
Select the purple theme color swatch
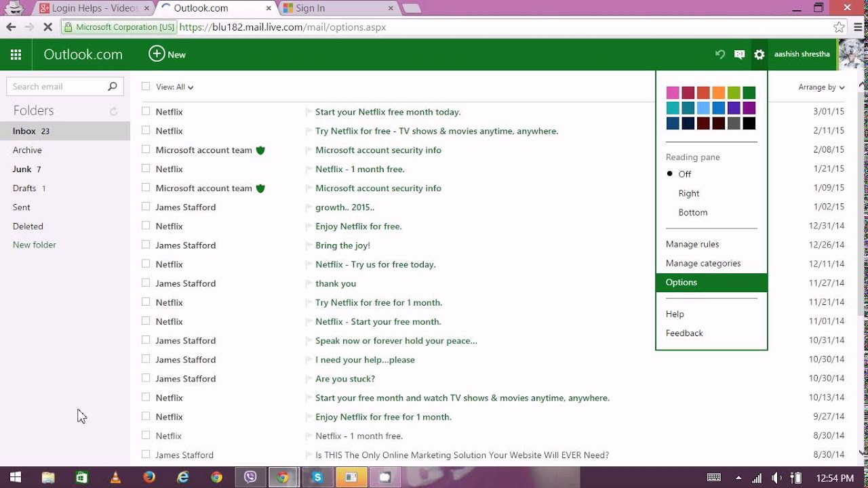tap(749, 108)
